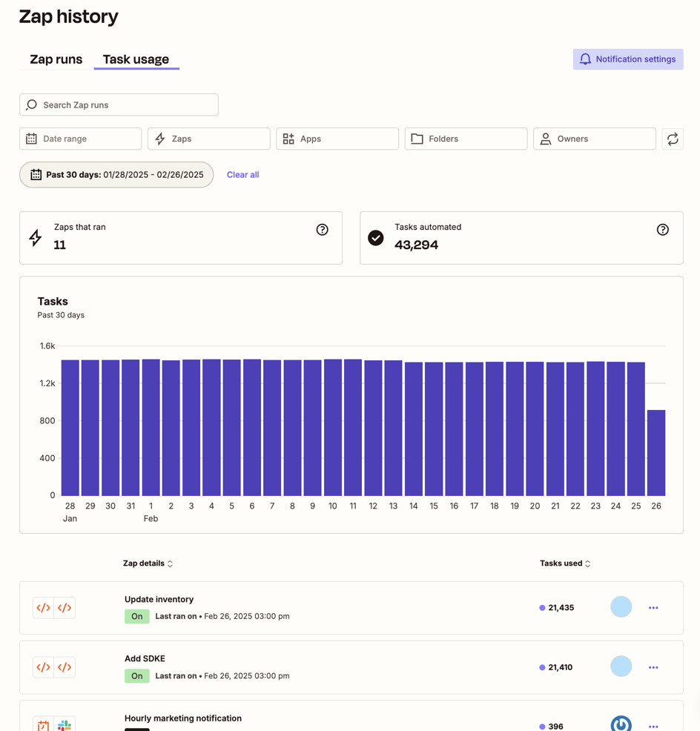Click the Owners filter person icon
Viewport: 700px width, 731px height.
[546, 139]
